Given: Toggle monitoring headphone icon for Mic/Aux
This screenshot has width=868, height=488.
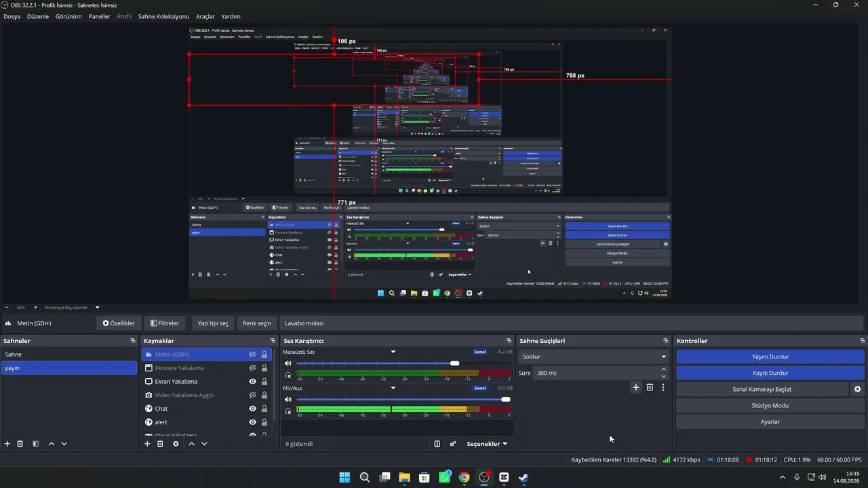Looking at the screenshot, I should (288, 411).
